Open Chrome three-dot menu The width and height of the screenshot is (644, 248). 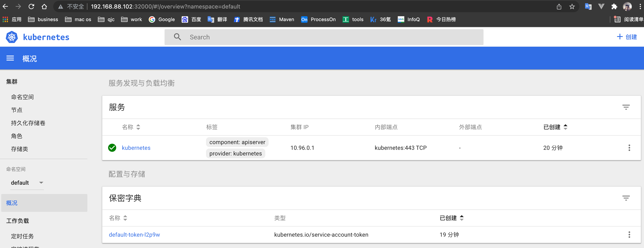(x=640, y=6)
